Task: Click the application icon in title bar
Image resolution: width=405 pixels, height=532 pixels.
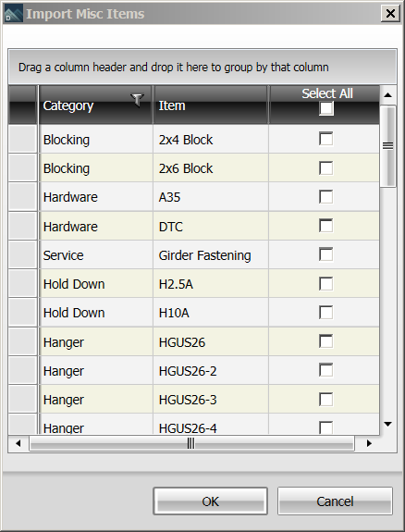Action: pos(13,14)
